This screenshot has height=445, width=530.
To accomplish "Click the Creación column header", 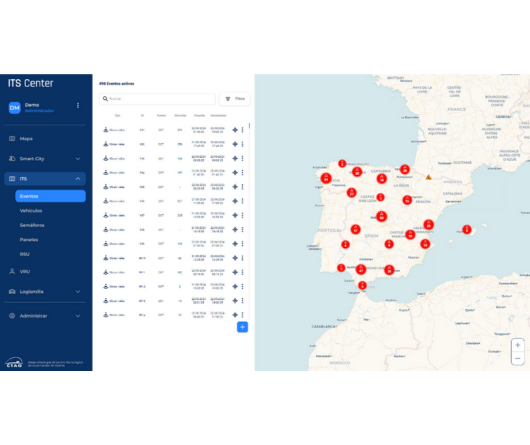I will coord(199,116).
